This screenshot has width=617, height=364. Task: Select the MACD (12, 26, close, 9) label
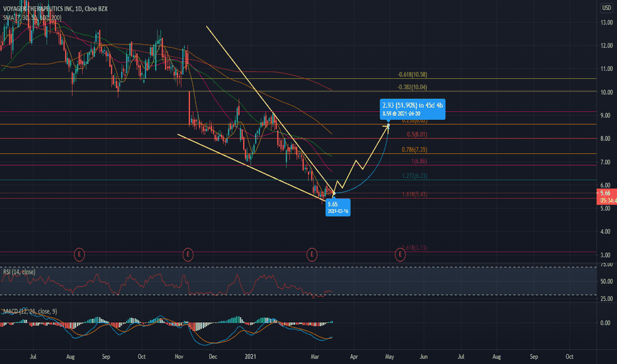pyautogui.click(x=30, y=311)
